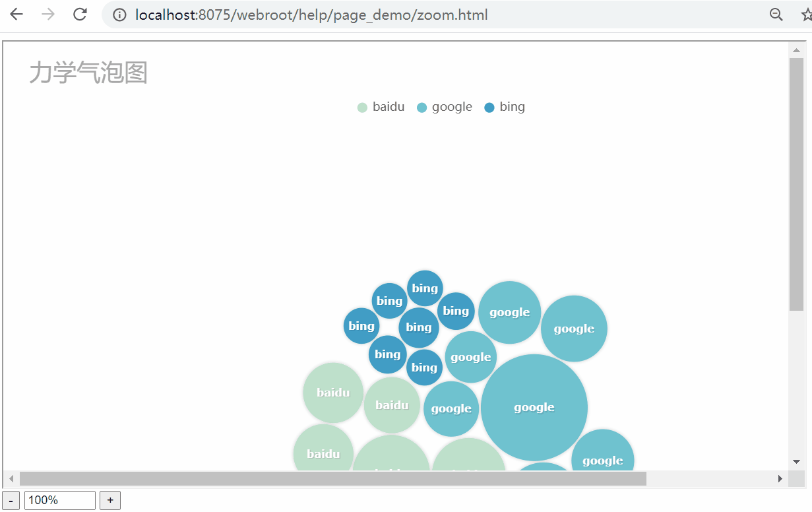Click the address bar URL text

coord(311,15)
